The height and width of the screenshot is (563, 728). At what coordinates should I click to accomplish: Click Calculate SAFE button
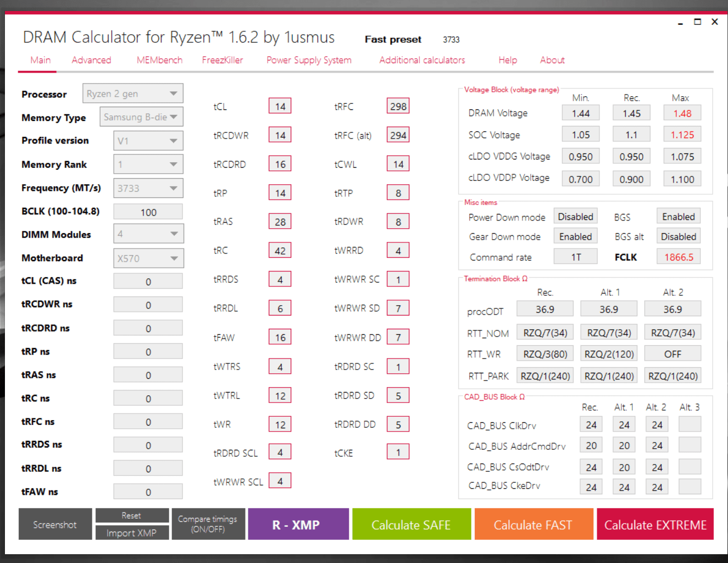pos(412,524)
